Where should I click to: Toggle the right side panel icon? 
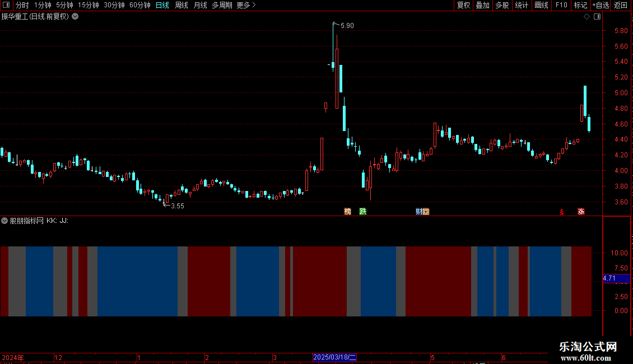coord(597,17)
